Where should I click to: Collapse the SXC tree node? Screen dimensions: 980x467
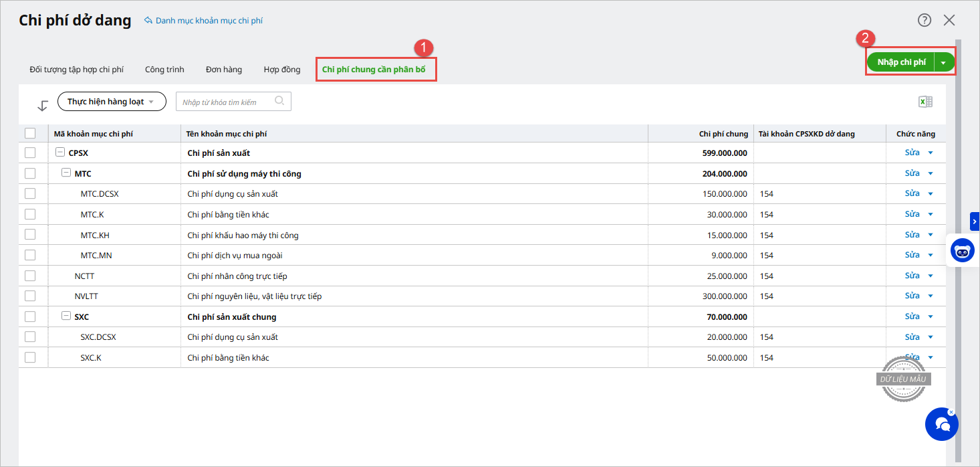(x=66, y=316)
